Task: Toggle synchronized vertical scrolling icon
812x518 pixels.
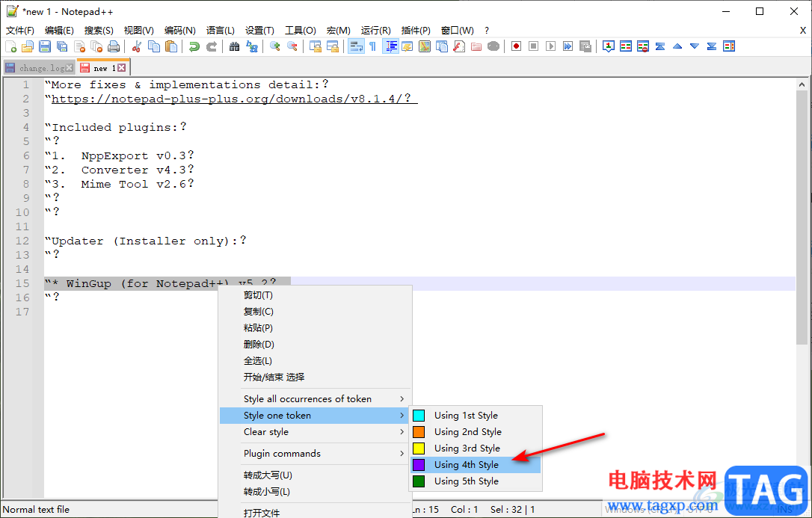Action: 315,46
